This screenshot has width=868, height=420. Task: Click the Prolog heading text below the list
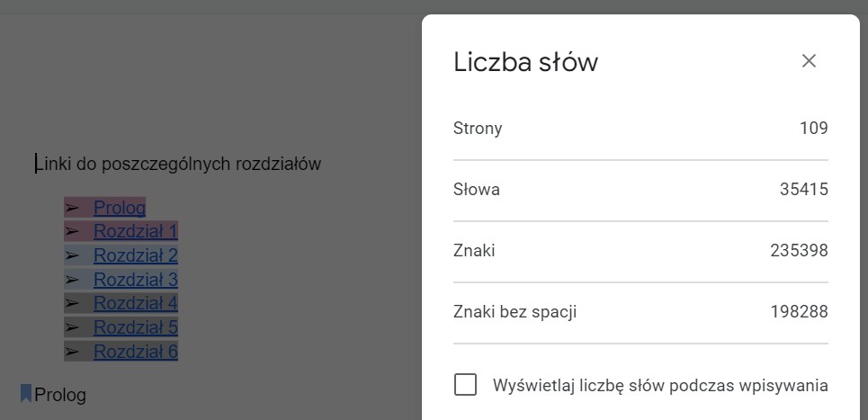coord(60,395)
